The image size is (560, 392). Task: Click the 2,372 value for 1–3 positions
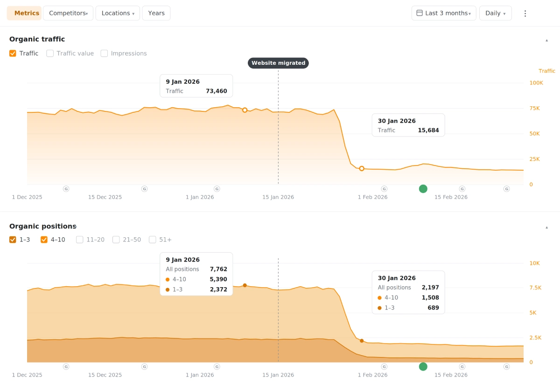(218, 289)
